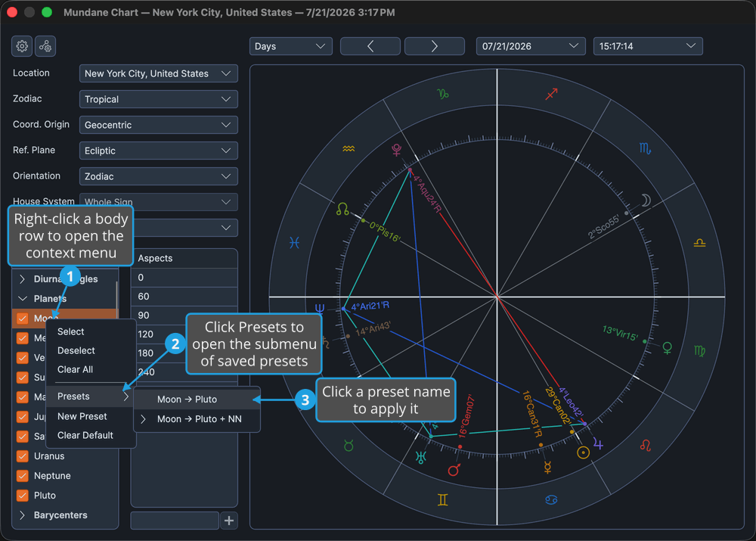Open the chart configuration nodes icon

point(45,46)
